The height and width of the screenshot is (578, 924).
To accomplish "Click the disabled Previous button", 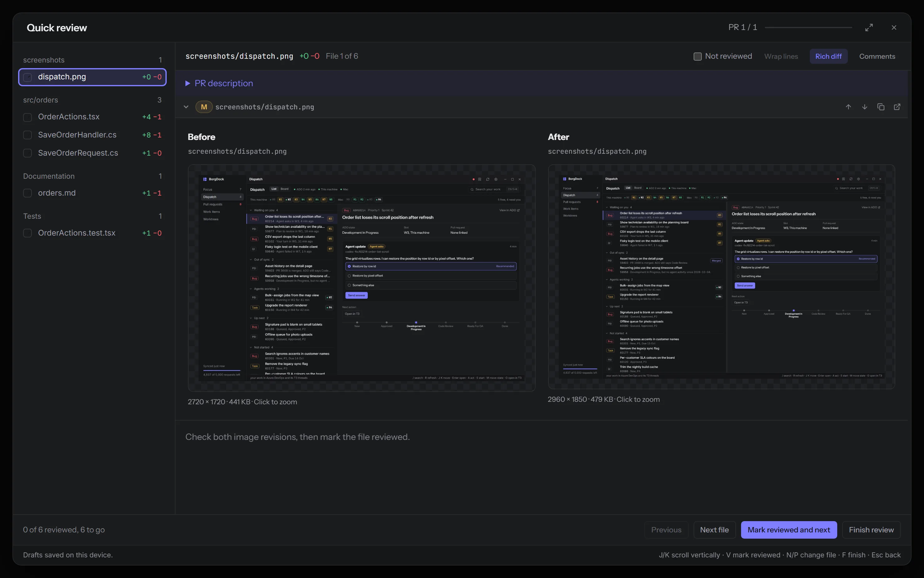I will pos(666,530).
